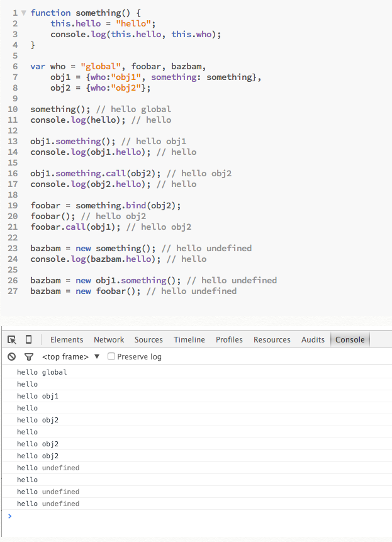Toggle the mobile device mode icon
Viewport: 392px width, 542px height.
29,339
